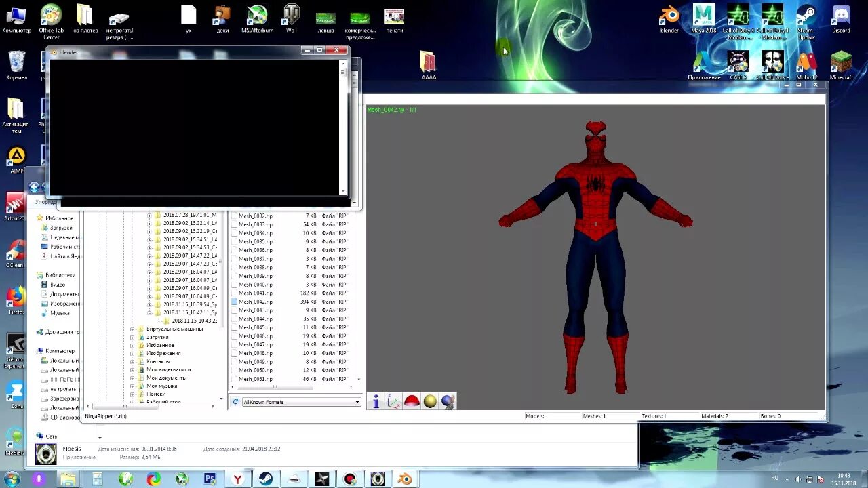Collapse the 2018.11.15_10.42.11 folder node
This screenshot has height=488, width=868.
point(149,312)
